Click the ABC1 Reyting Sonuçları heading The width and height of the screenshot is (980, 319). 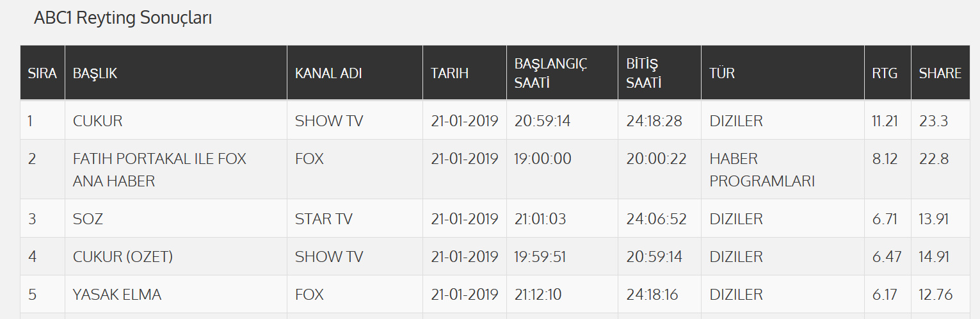(x=123, y=19)
